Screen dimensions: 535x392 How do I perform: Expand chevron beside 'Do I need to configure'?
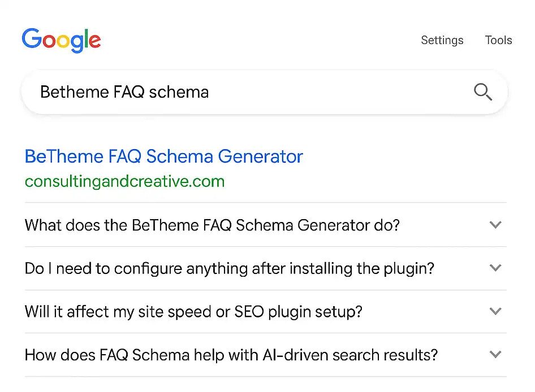[495, 268]
